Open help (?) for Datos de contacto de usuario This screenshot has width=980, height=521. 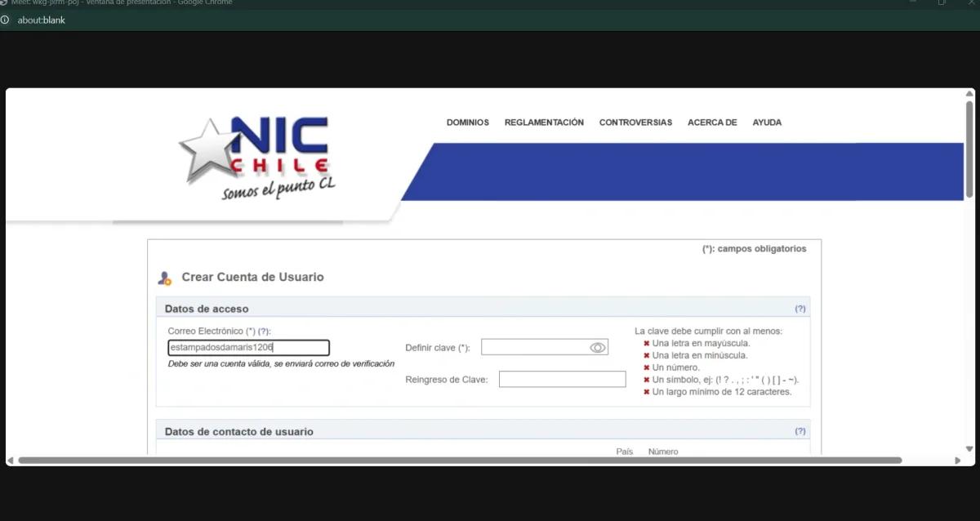tap(800, 431)
